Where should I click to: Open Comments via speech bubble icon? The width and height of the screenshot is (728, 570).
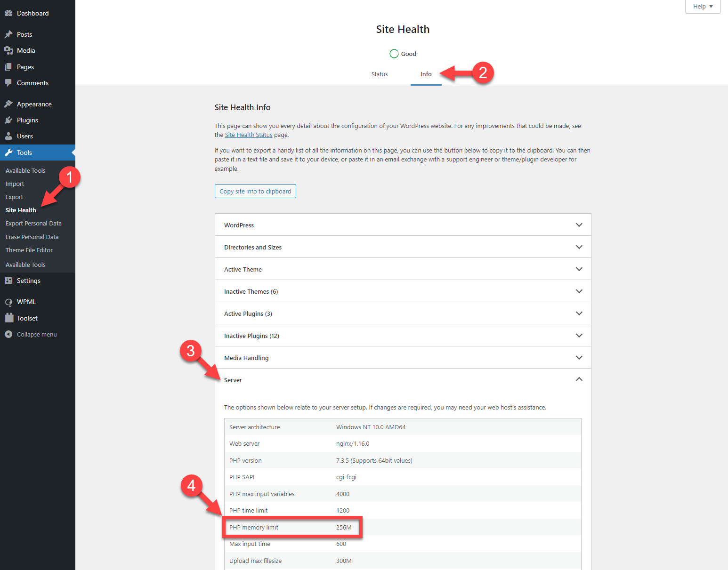click(x=8, y=83)
